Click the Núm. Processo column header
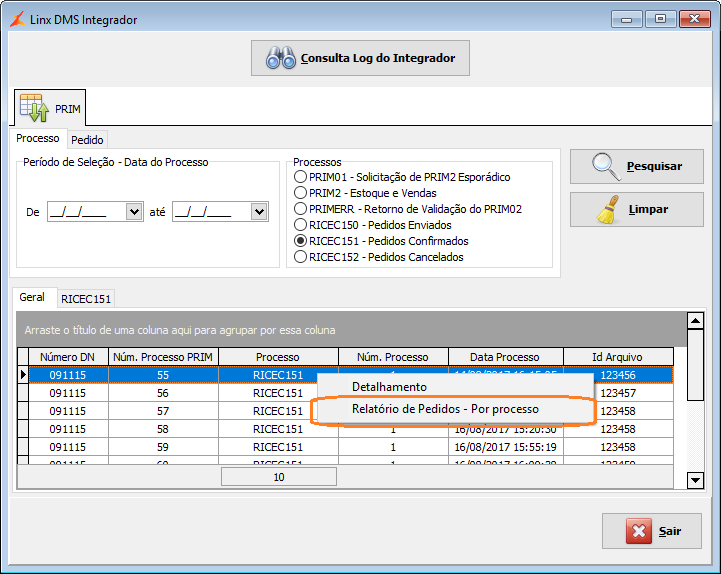The height and width of the screenshot is (574, 721). (393, 357)
